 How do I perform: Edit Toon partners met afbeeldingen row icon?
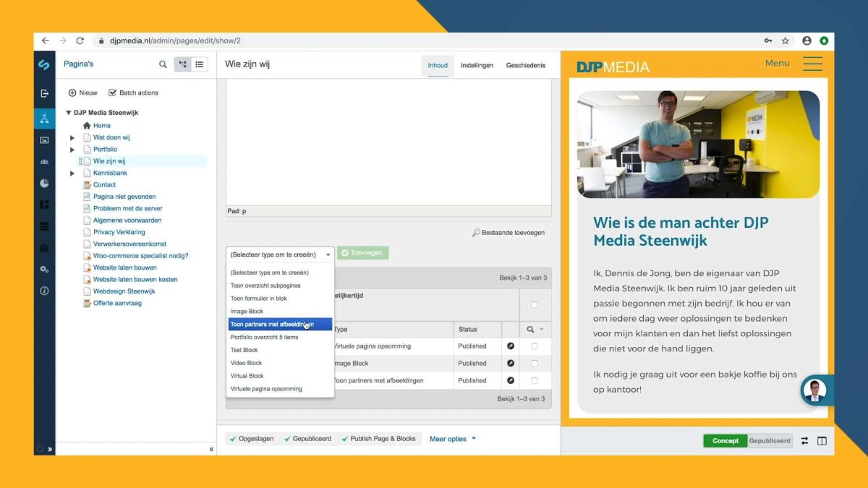[511, 380]
